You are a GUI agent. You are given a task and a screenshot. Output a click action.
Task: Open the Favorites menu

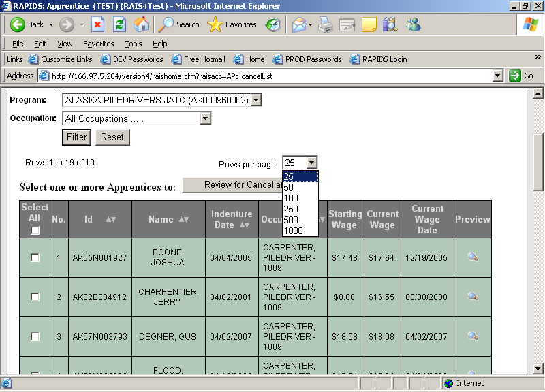(98, 44)
